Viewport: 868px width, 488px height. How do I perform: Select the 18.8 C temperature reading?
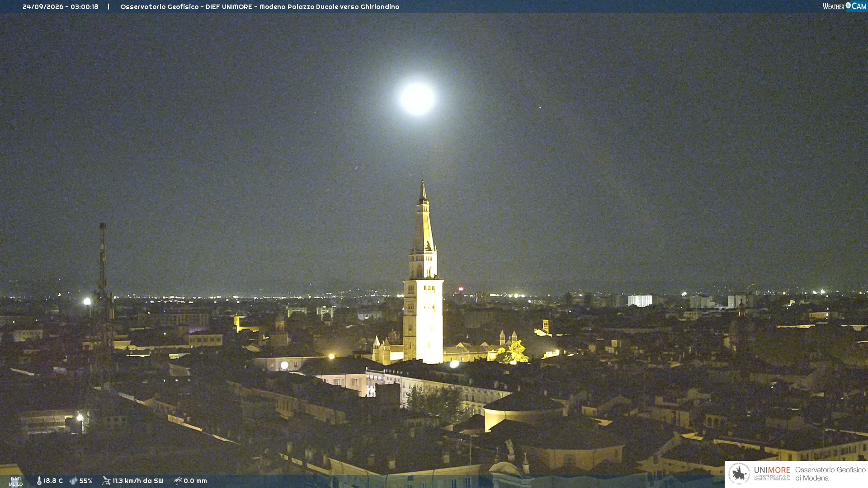(53, 481)
